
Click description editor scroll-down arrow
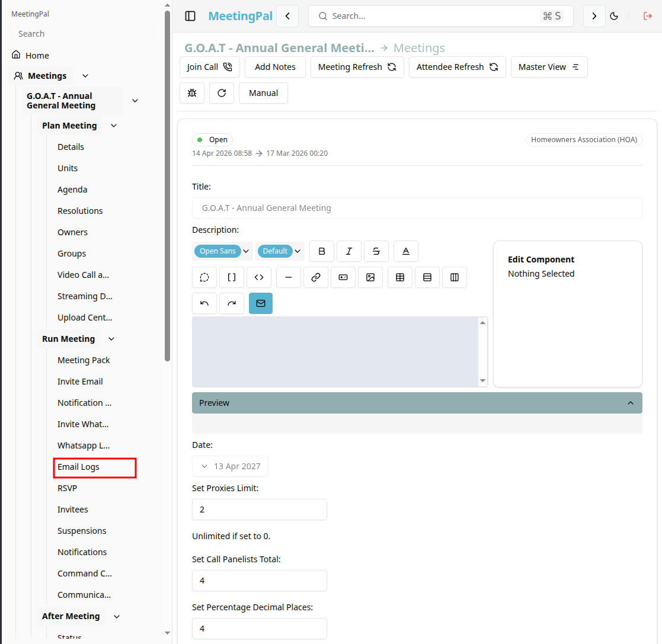(482, 381)
